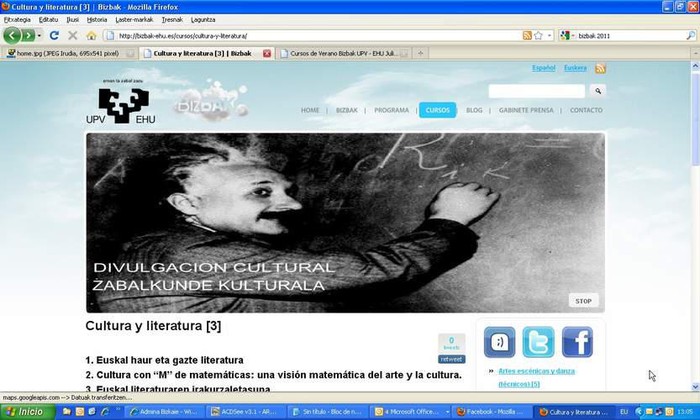Open the Laster-markak menu

pyautogui.click(x=134, y=20)
